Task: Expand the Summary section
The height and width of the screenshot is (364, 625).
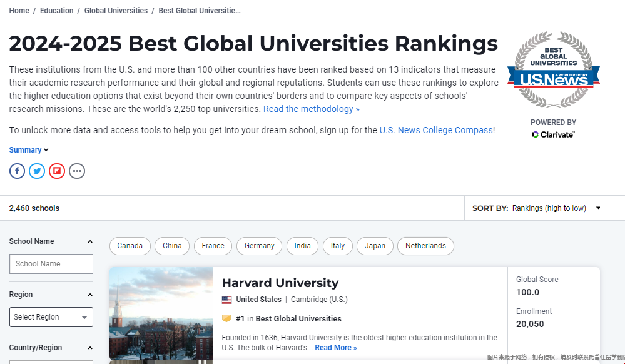Action: pos(29,150)
